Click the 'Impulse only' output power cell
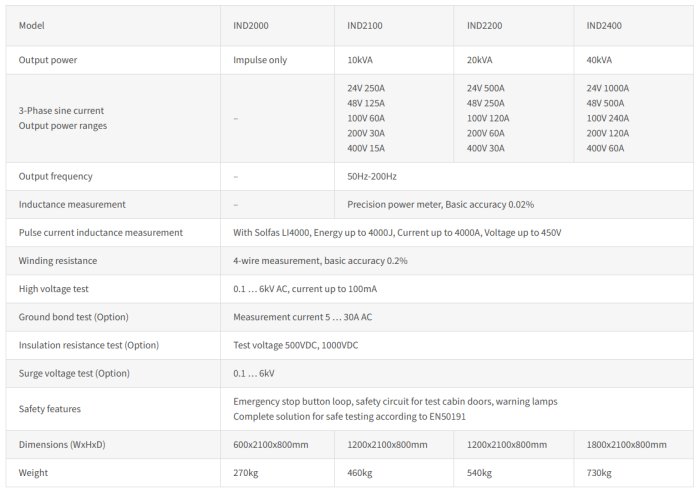 point(260,60)
